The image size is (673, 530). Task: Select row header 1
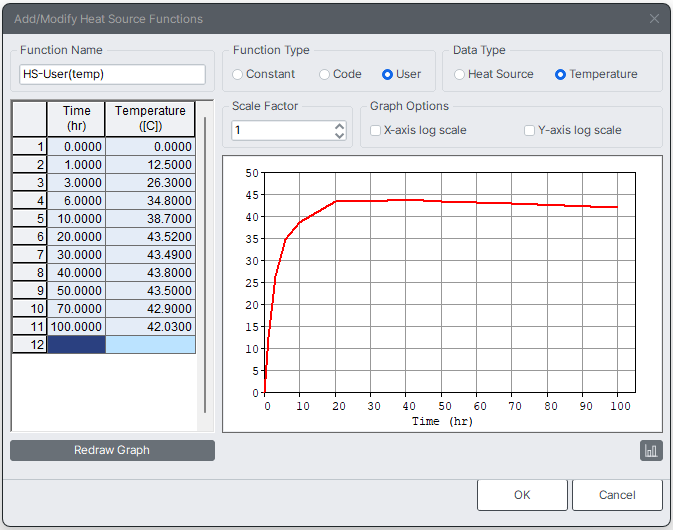30,146
